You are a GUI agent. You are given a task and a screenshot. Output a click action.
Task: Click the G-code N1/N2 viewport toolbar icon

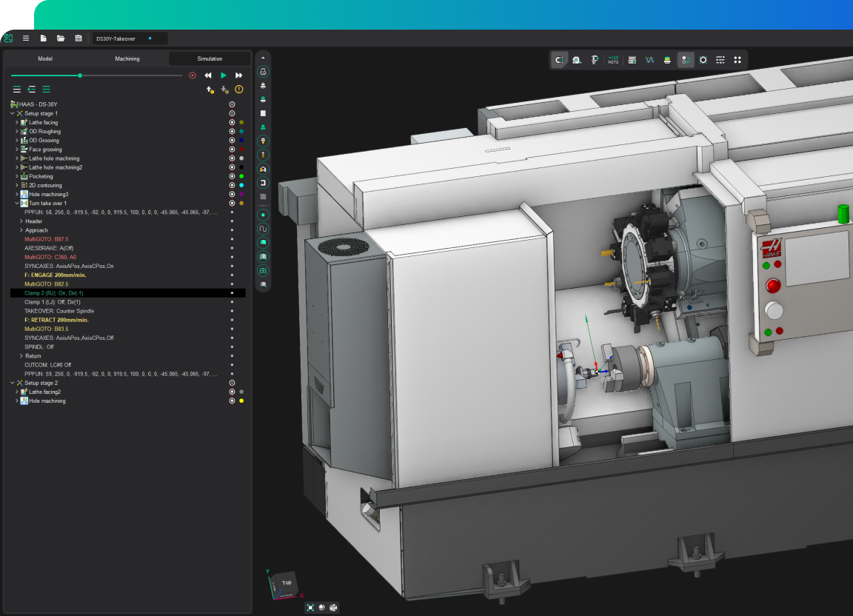613,60
